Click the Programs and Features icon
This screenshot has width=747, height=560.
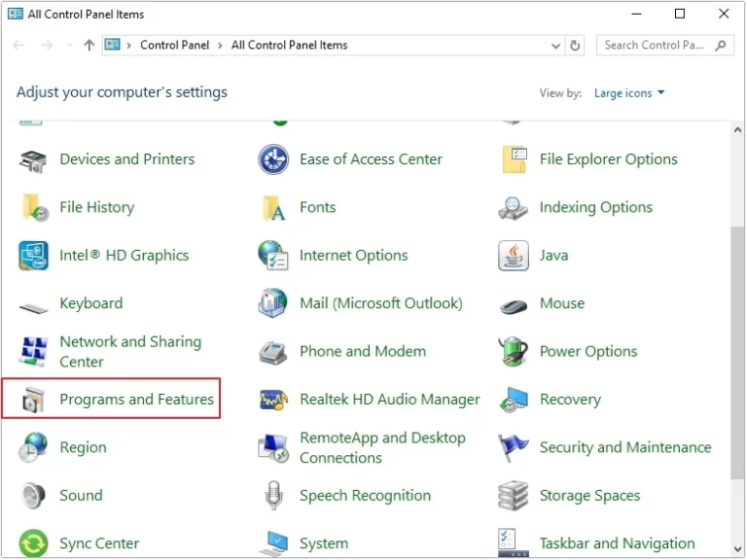click(33, 400)
